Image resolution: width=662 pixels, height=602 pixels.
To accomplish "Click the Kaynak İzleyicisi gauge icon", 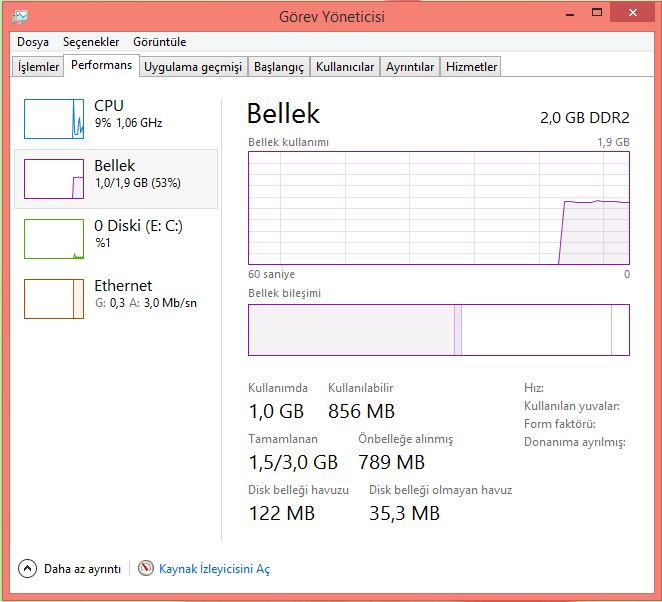I will pos(146,568).
